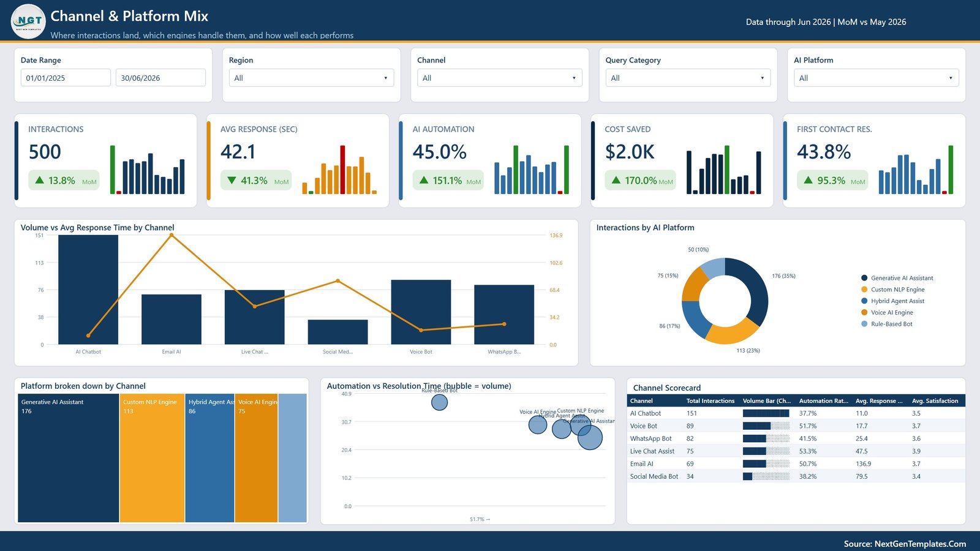Select the Voice Bot row name in scorecard
Viewport: 980px width, 551px height.
point(644,426)
